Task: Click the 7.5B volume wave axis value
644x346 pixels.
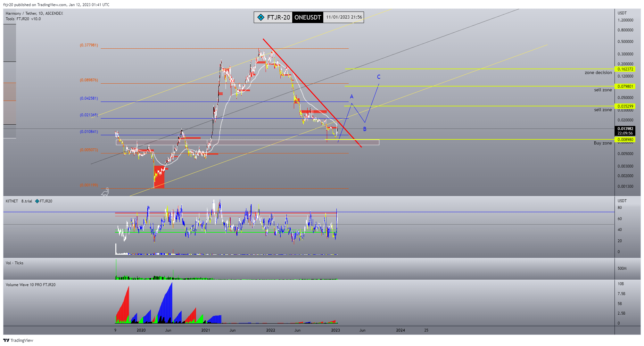Action: coord(621,294)
